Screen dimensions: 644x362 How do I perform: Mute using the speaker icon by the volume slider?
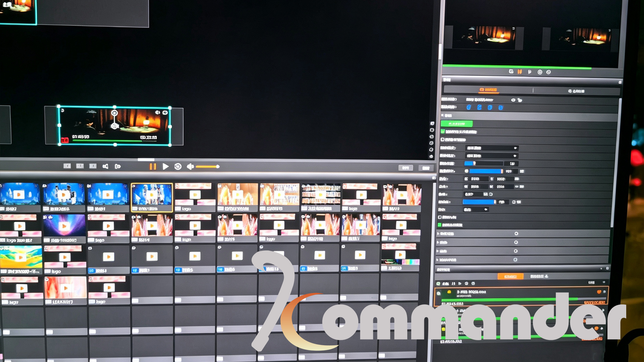(x=190, y=167)
